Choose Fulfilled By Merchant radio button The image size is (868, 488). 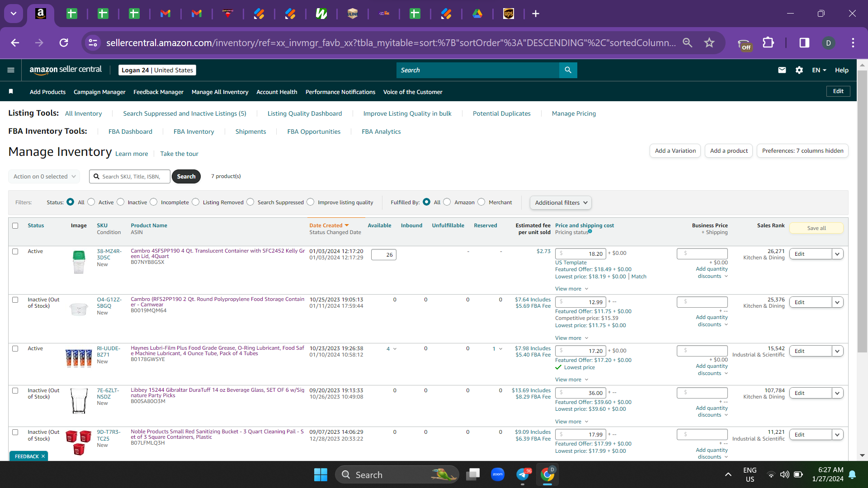pyautogui.click(x=481, y=202)
